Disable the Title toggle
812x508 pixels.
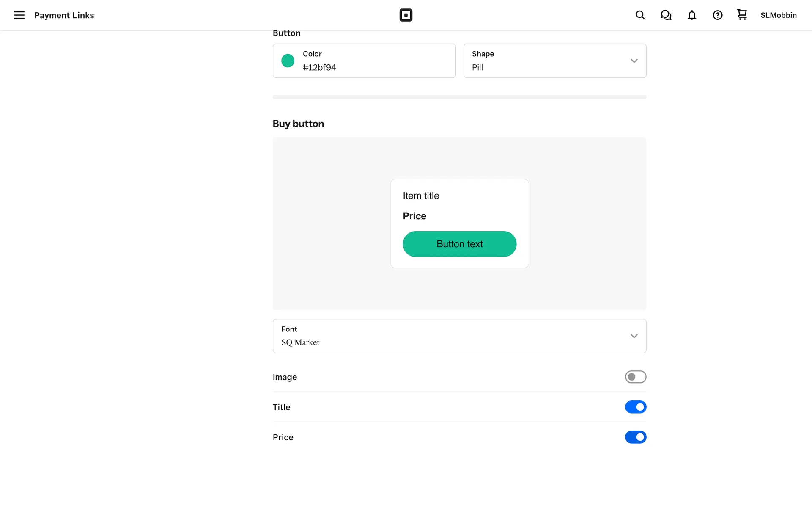pos(635,407)
